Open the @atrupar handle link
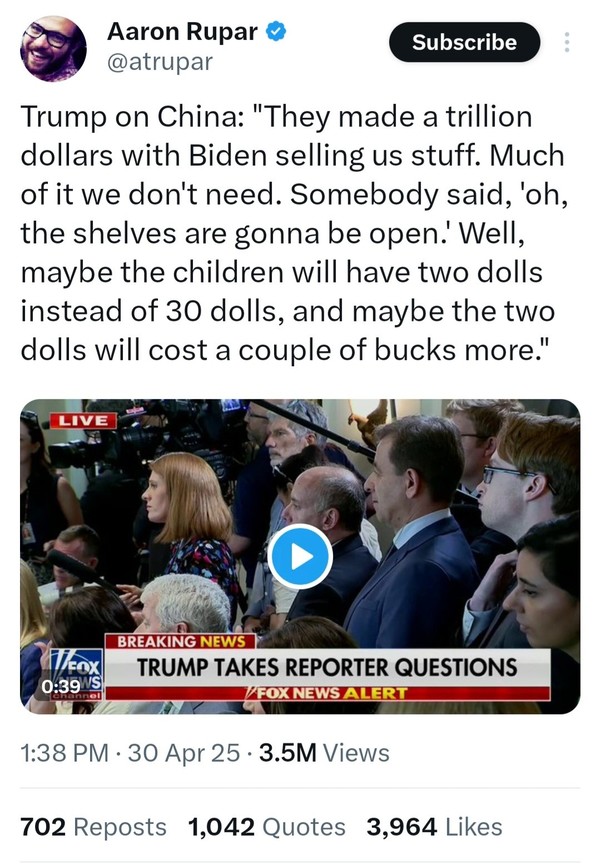 click(160, 62)
